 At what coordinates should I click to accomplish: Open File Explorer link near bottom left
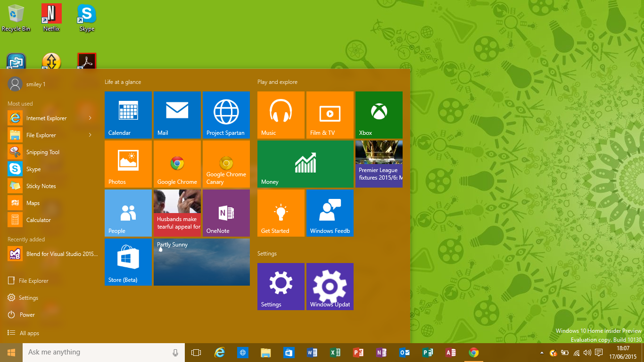[x=28, y=280]
